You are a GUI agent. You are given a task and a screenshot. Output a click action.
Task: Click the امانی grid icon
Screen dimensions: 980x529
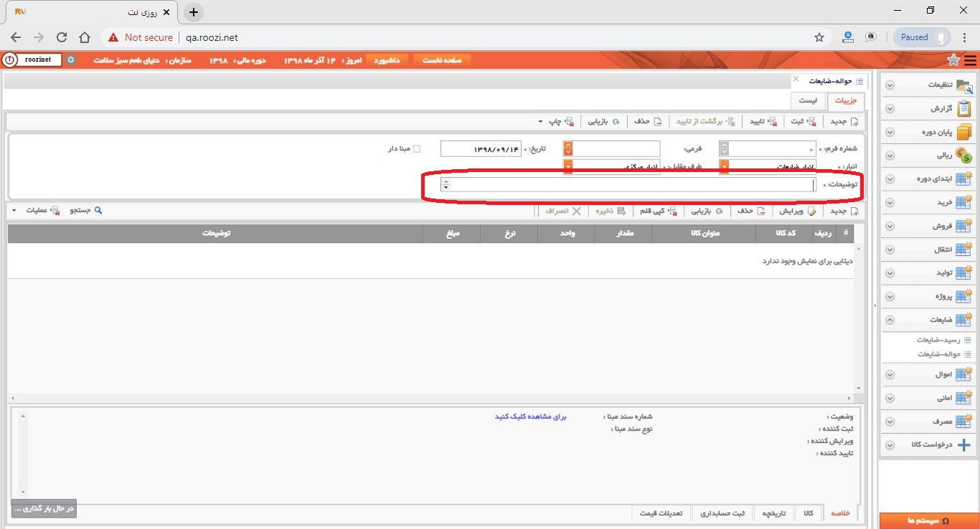coord(964,398)
